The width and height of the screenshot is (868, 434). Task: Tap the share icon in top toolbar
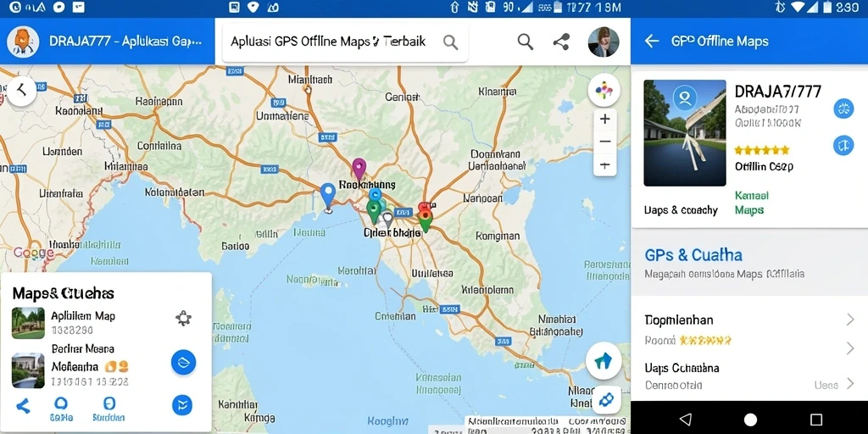[561, 42]
